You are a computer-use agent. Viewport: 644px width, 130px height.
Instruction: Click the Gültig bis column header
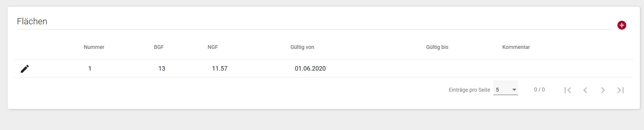(x=437, y=47)
